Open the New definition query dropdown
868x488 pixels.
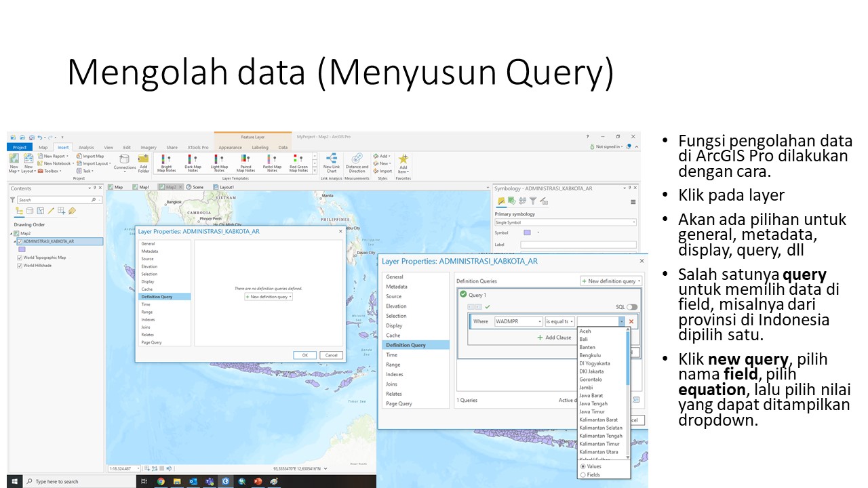pyautogui.click(x=611, y=281)
